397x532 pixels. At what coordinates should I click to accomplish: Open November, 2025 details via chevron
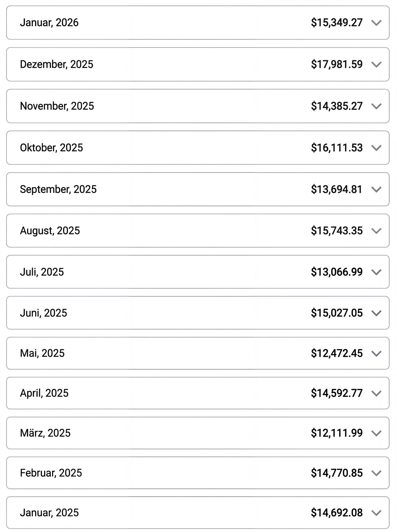point(376,106)
